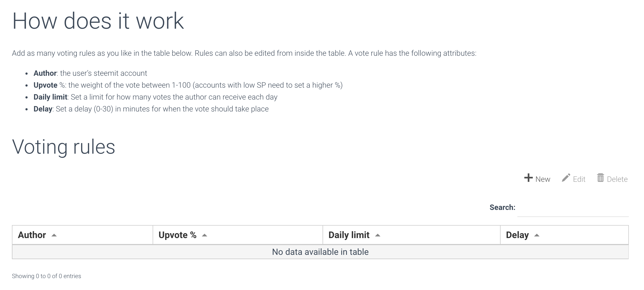Click the 'Search:' label

pyautogui.click(x=502, y=207)
